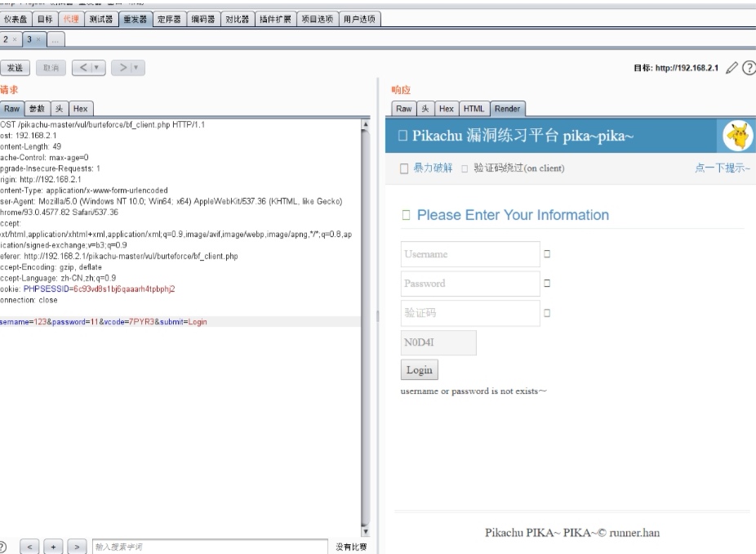Select repeater sub-tab 2
Viewport: 756px width, 554px height.
[x=6, y=39]
